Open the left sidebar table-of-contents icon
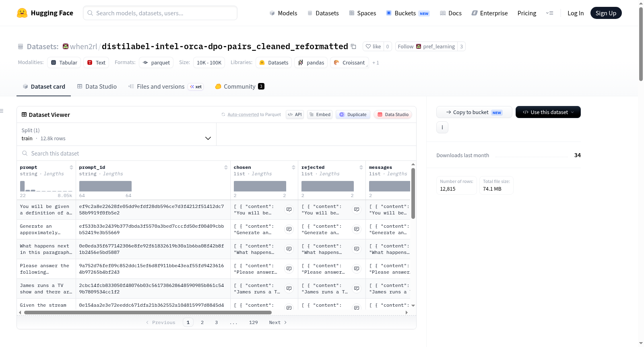The height and width of the screenshot is (347, 644). click(2, 111)
